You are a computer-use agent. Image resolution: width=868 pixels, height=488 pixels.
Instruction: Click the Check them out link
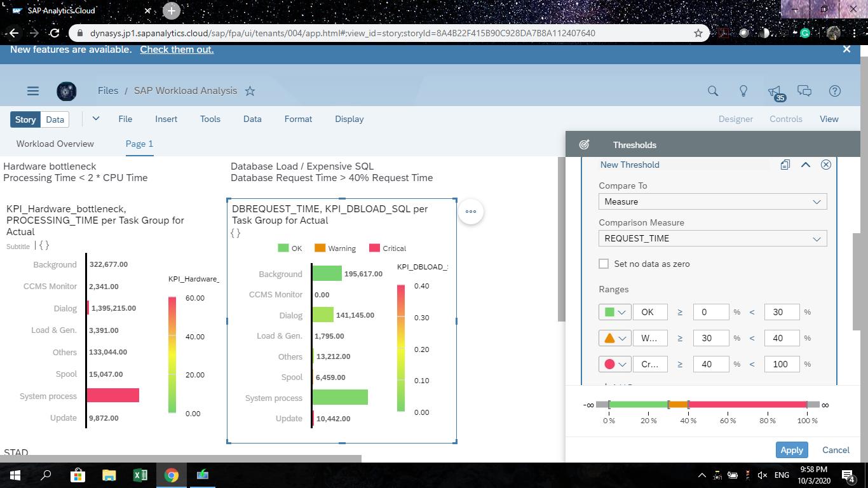point(177,49)
